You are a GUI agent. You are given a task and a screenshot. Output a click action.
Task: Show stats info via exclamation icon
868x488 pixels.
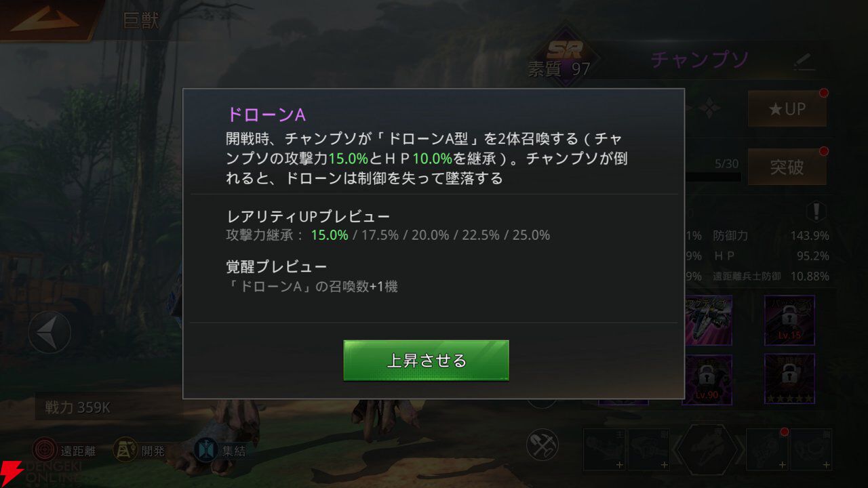pyautogui.click(x=816, y=211)
